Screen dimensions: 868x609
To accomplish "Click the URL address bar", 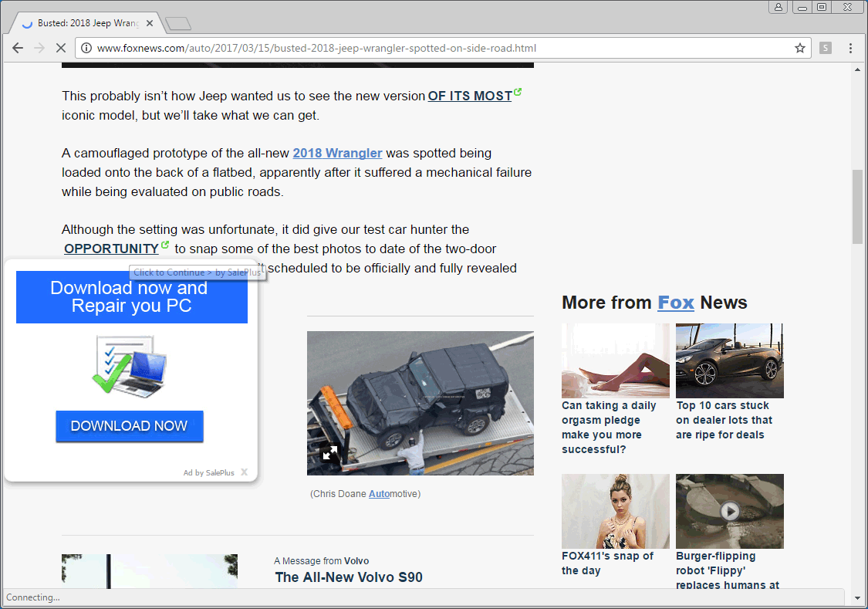I will pos(443,48).
